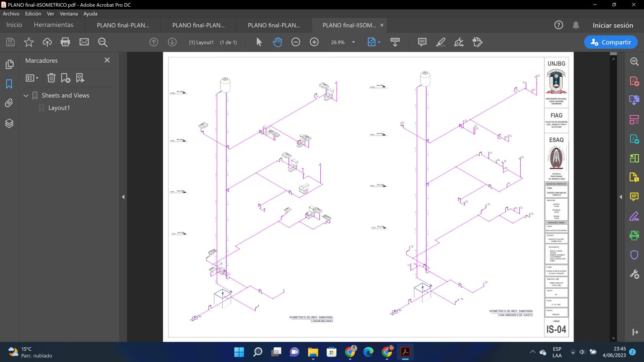644x362 pixels.
Task: Activate the selection arrow tool
Action: pos(259,42)
